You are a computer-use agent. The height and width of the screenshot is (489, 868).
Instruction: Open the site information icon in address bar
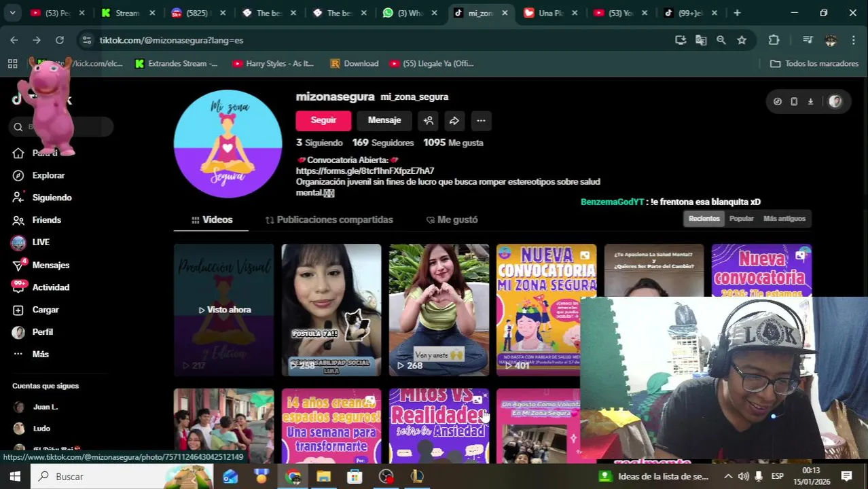(86, 40)
